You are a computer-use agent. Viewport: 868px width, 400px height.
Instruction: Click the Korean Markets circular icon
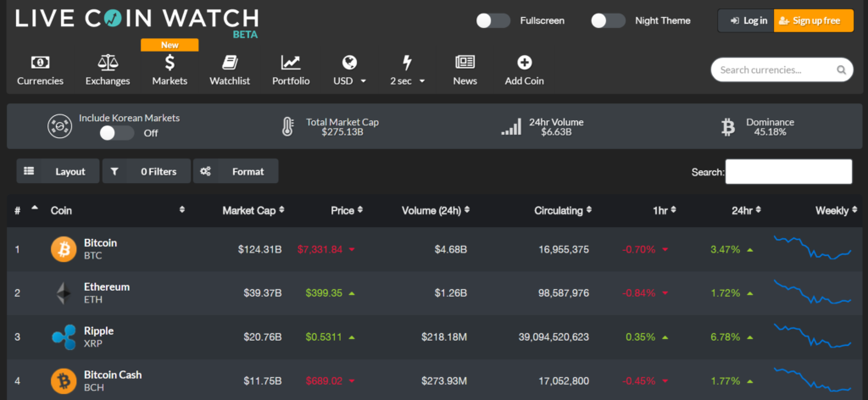[60, 125]
